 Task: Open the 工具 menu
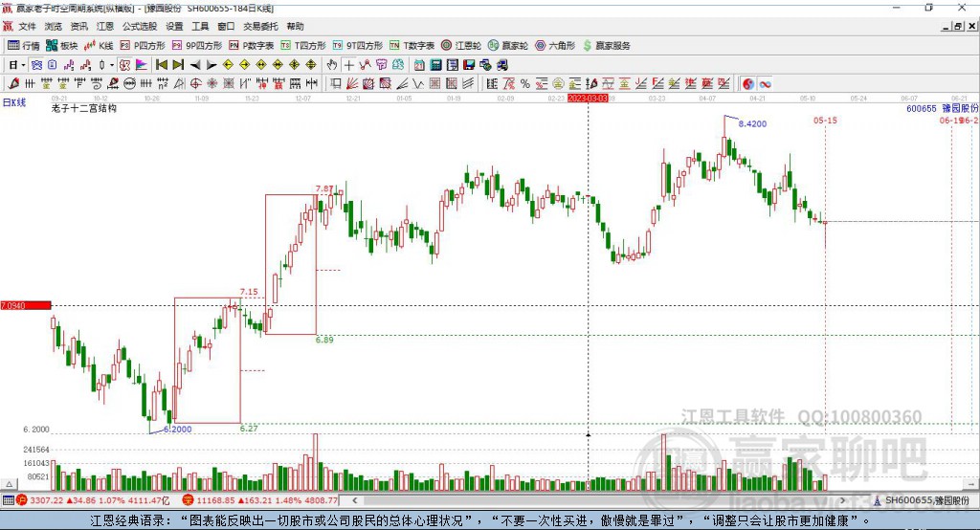pos(200,26)
